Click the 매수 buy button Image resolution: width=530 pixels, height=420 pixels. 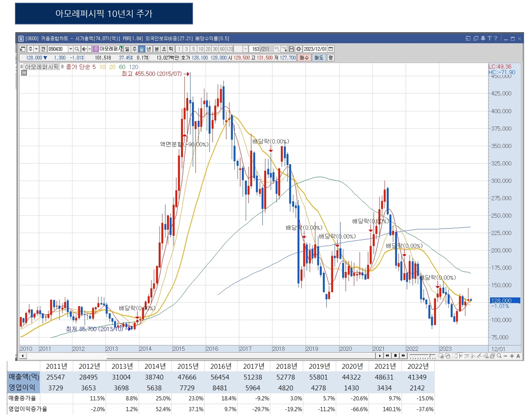click(304, 57)
